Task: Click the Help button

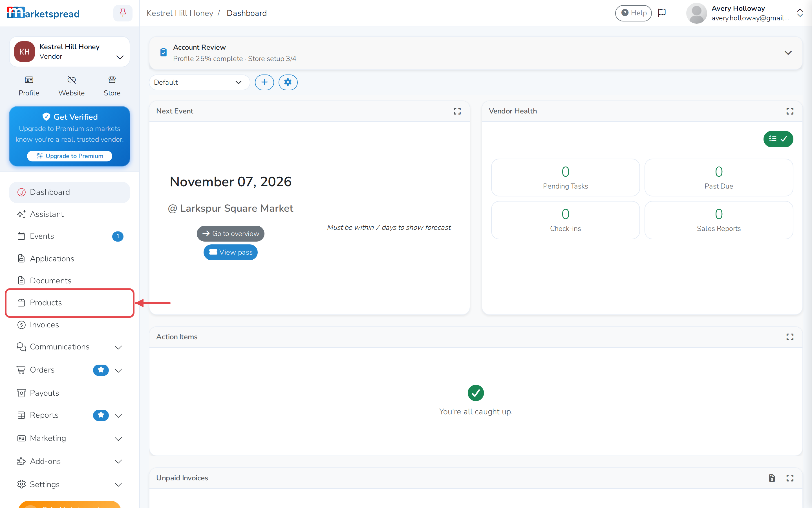Action: pyautogui.click(x=633, y=13)
